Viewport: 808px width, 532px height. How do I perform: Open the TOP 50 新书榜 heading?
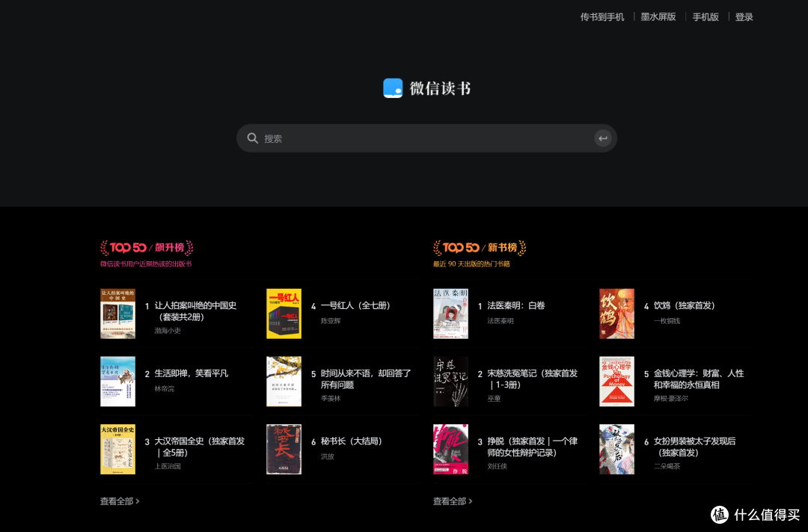(480, 248)
